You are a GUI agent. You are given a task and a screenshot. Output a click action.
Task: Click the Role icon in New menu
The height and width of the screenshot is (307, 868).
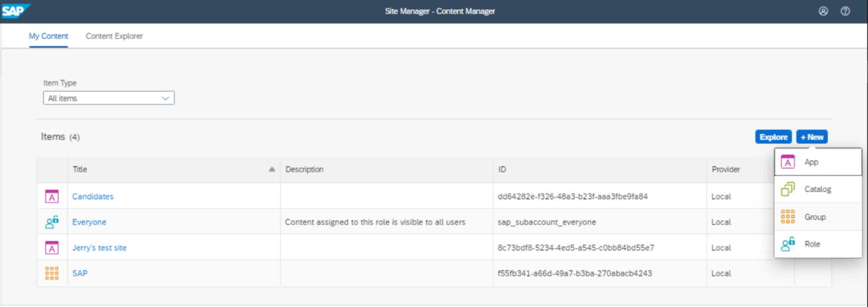(787, 244)
